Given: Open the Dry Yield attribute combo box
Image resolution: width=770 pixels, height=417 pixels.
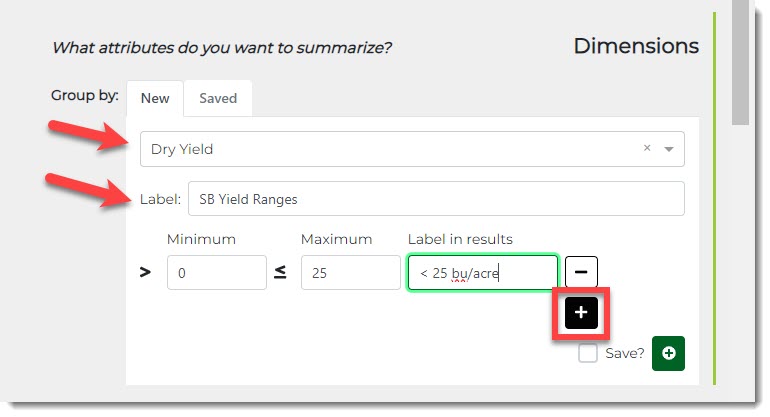Looking at the screenshot, I should (390, 149).
